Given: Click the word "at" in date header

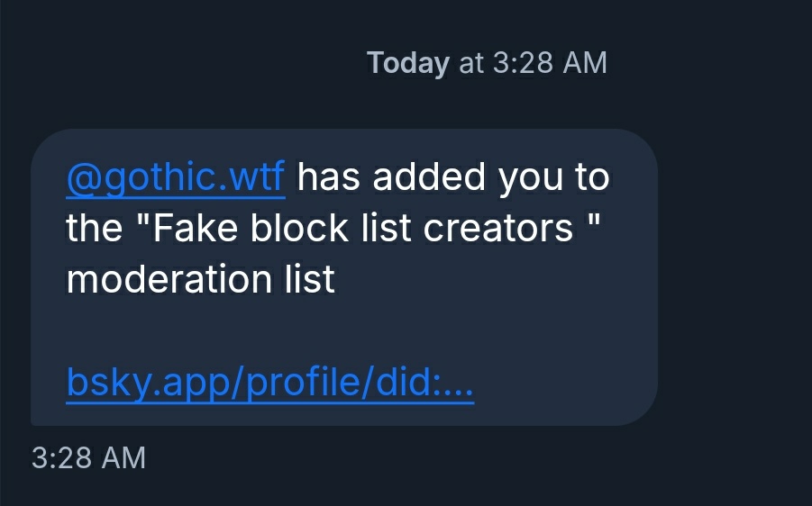Looking at the screenshot, I should click(471, 63).
